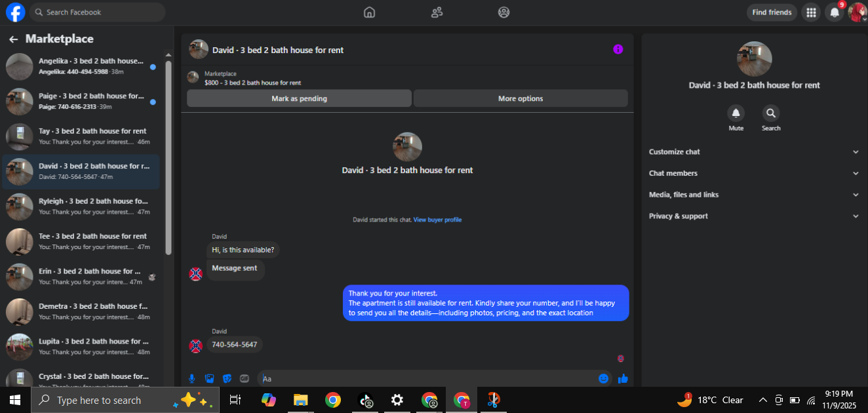Click the Search Facebook field

pyautogui.click(x=97, y=12)
